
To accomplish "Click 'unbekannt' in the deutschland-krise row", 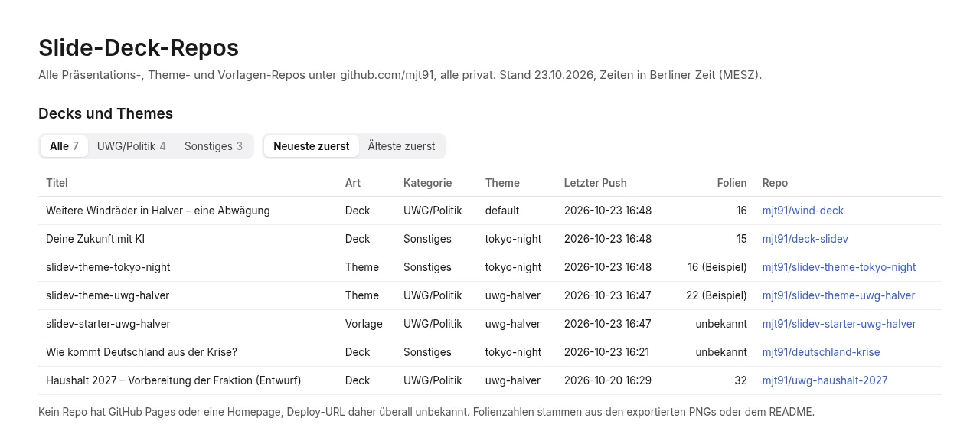I will (x=721, y=352).
